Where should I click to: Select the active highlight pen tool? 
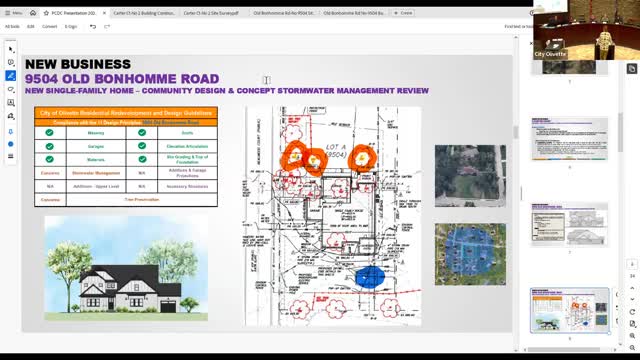pyautogui.click(x=11, y=76)
